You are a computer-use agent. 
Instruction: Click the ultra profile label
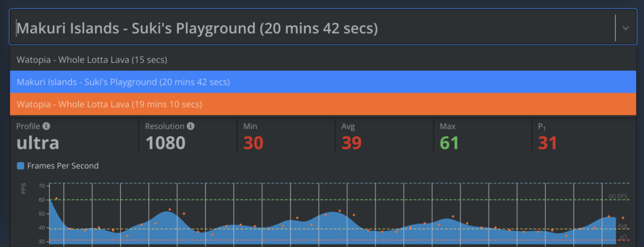pos(38,143)
